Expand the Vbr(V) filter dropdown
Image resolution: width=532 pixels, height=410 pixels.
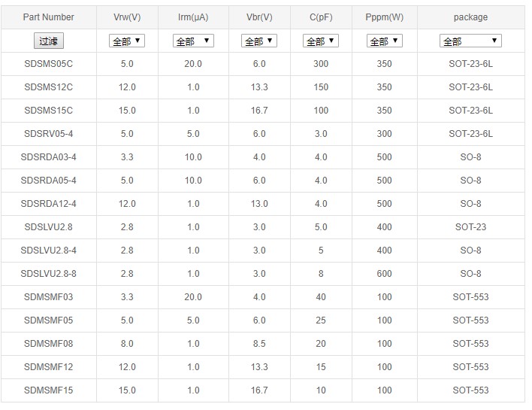point(259,41)
